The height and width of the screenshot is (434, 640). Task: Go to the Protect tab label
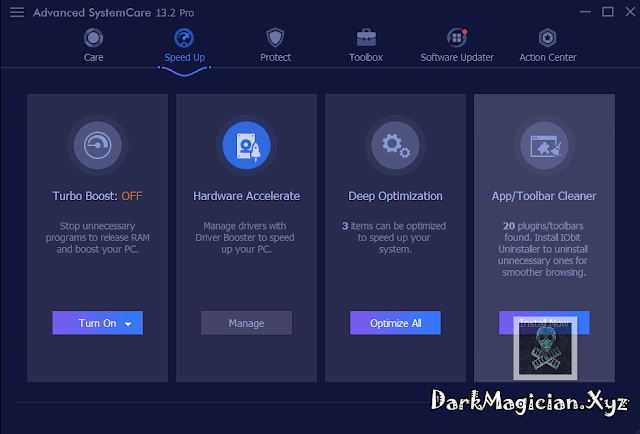[276, 58]
